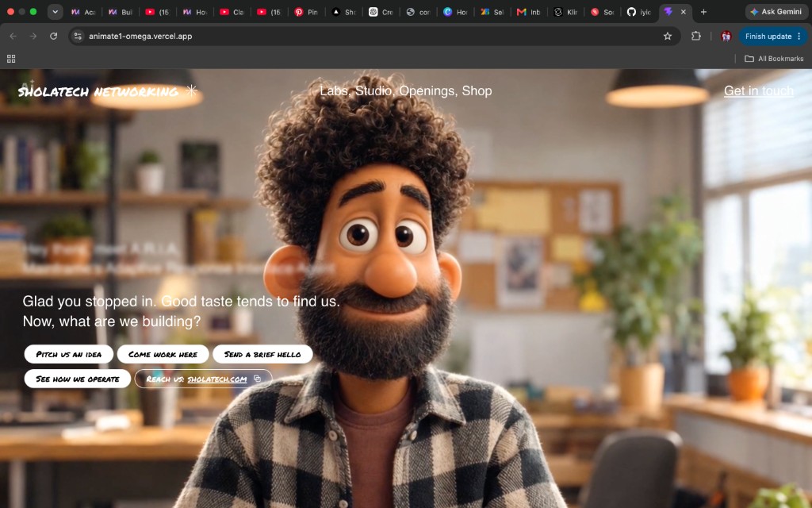The image size is (812, 508).
Task: Expand the tab search dropdown
Action: (55, 12)
